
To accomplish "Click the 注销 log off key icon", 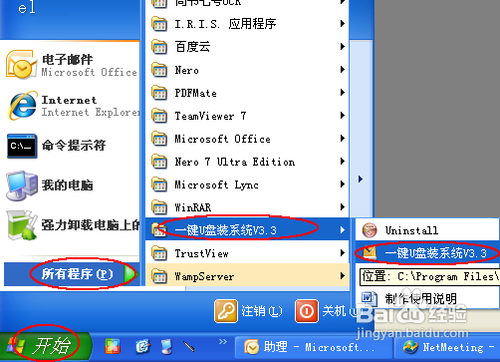I will pos(226,311).
